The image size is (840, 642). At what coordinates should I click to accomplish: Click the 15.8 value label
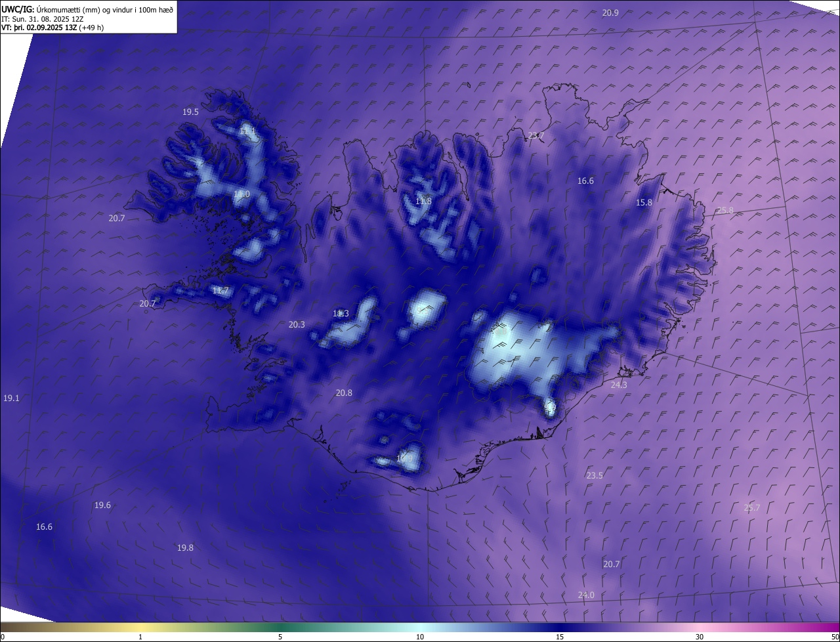click(644, 203)
